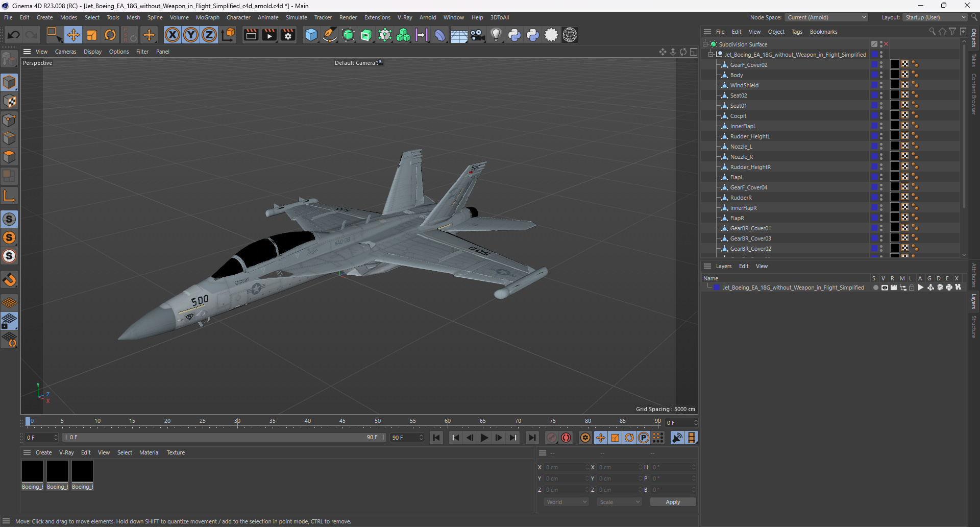Open viewport Cameras menu
Image resolution: width=980 pixels, height=527 pixels.
65,52
